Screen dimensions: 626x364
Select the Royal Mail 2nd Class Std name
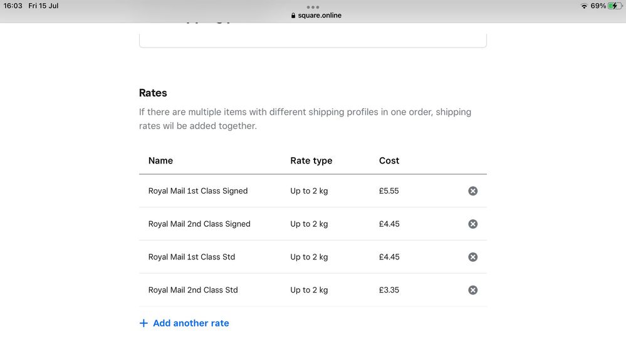[x=193, y=290]
